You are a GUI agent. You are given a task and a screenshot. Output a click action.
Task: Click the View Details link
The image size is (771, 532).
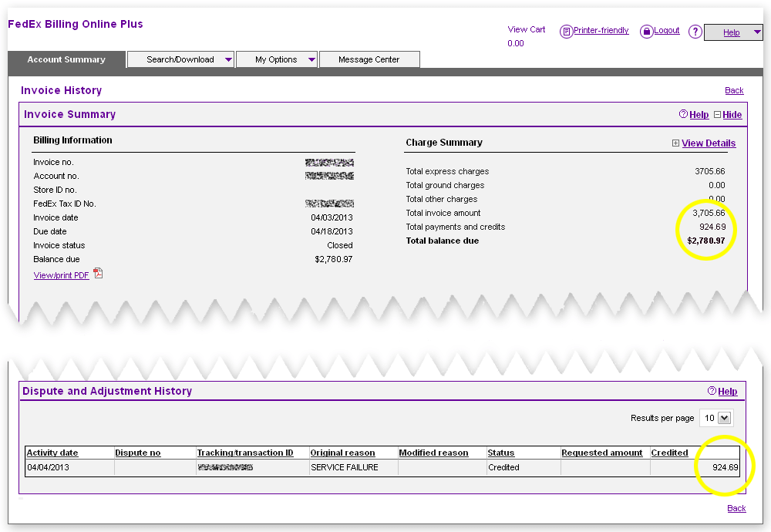click(709, 143)
